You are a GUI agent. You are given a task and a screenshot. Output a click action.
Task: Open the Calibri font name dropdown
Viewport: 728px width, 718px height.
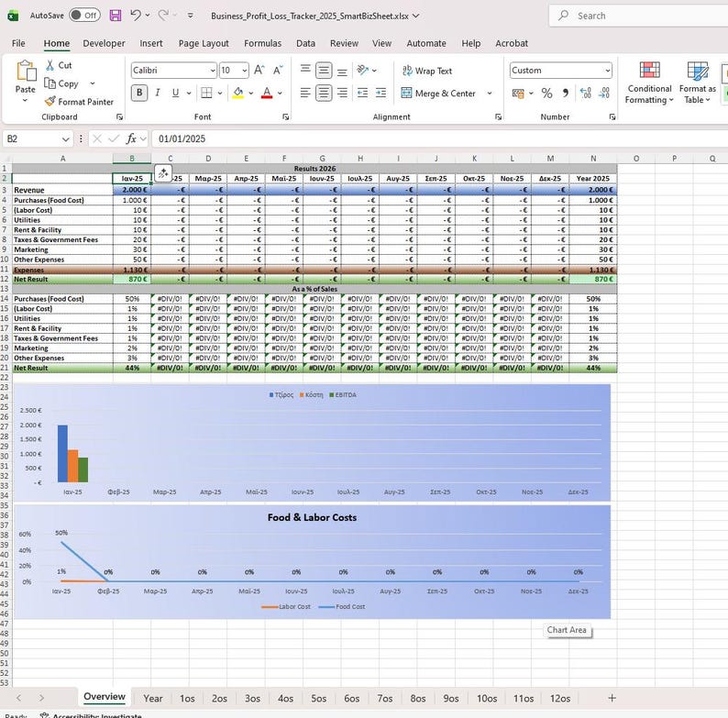[x=213, y=71]
